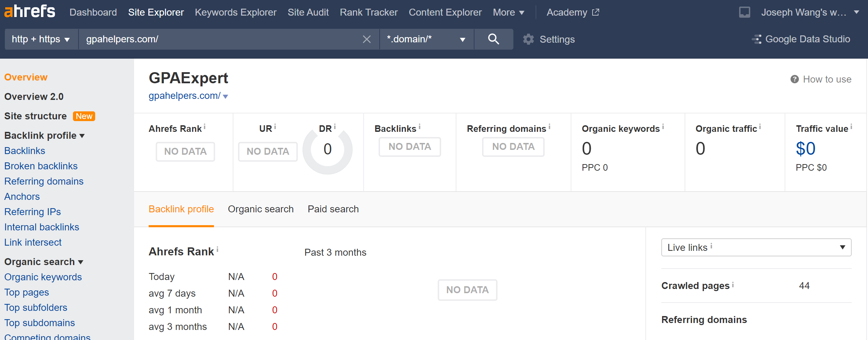Open Site Audit
The height and width of the screenshot is (340, 868).
click(x=308, y=12)
